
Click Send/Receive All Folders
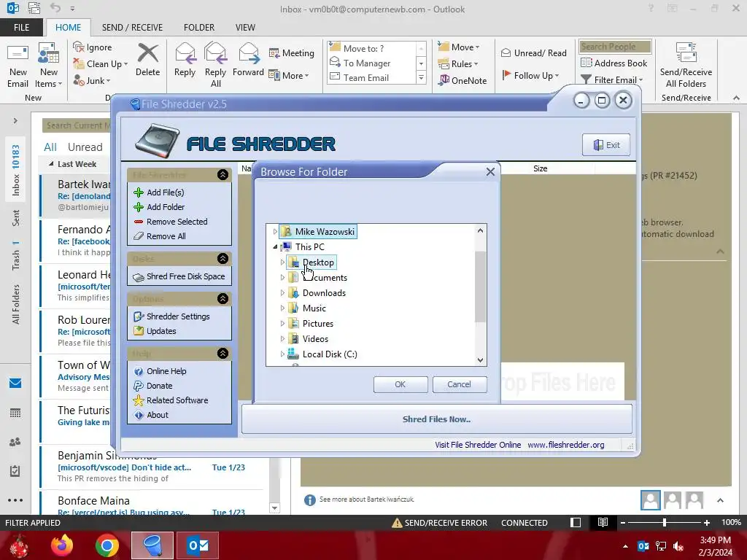tap(686, 66)
